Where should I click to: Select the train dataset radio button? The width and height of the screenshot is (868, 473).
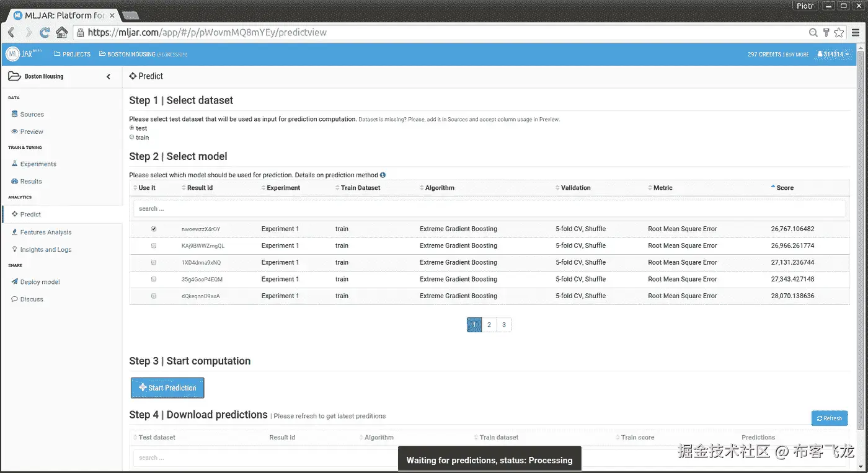point(132,138)
